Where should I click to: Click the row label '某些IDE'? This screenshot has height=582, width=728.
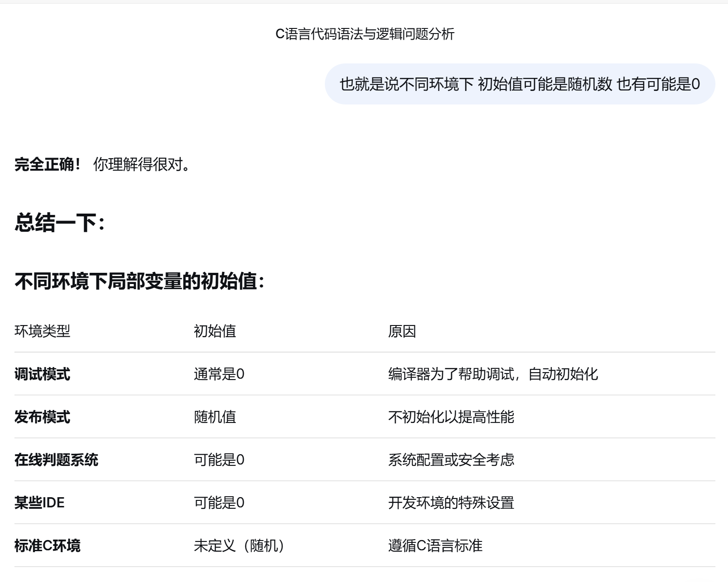40,503
